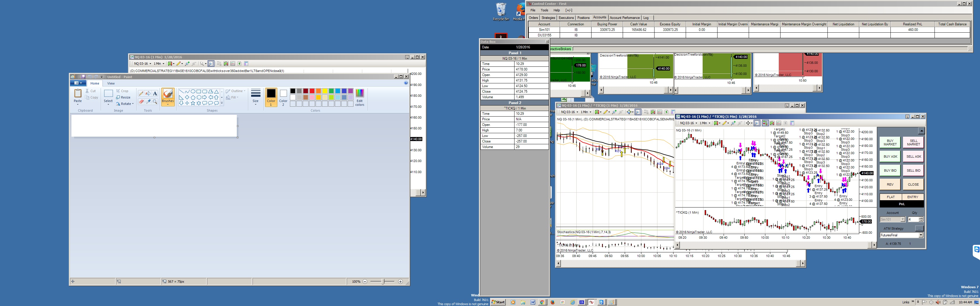The width and height of the screenshot is (980, 306).
Task: Click the zoom slider in Paint status bar
Action: [382, 282]
